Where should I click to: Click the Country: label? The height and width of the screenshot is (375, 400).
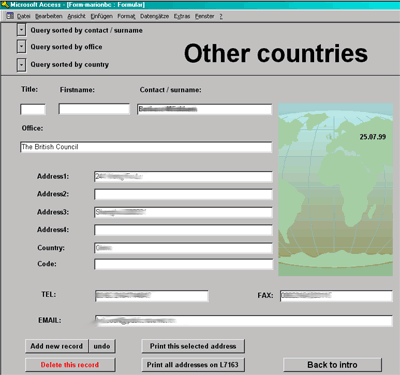click(51, 248)
